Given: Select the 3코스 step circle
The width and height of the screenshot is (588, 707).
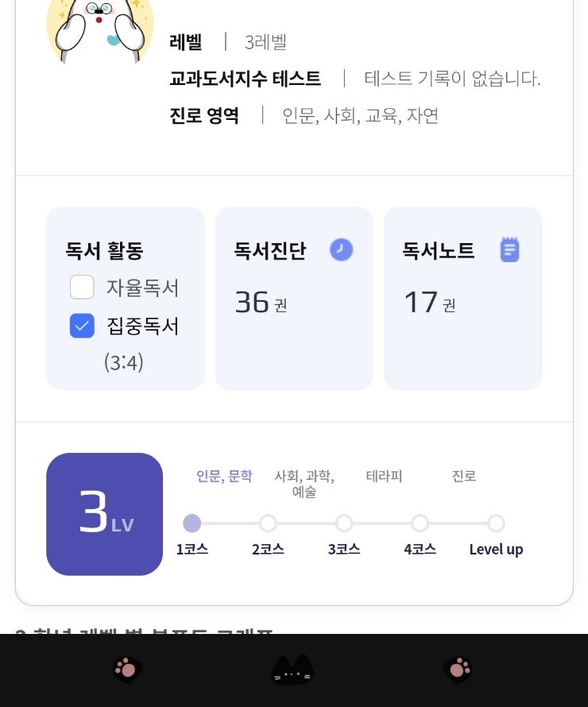Looking at the screenshot, I should tap(344, 523).
